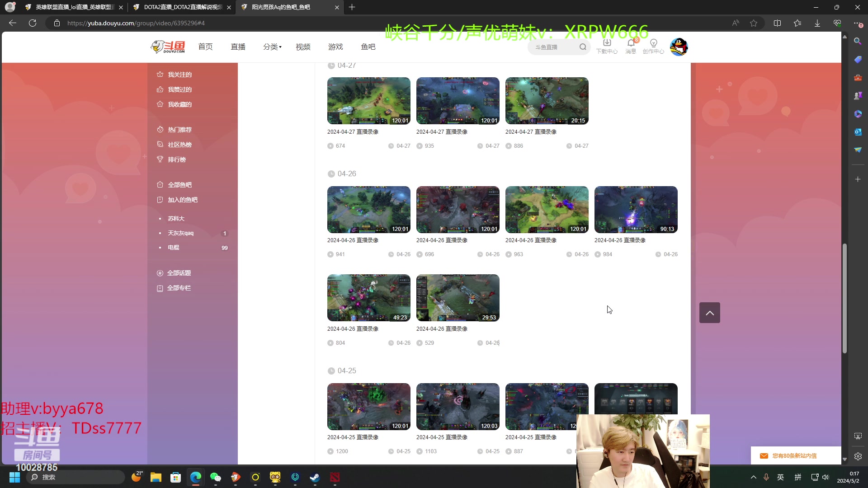Image resolution: width=868 pixels, height=488 pixels.
Task: Play the 04-26 video lasting 29:53
Action: pyautogui.click(x=458, y=298)
